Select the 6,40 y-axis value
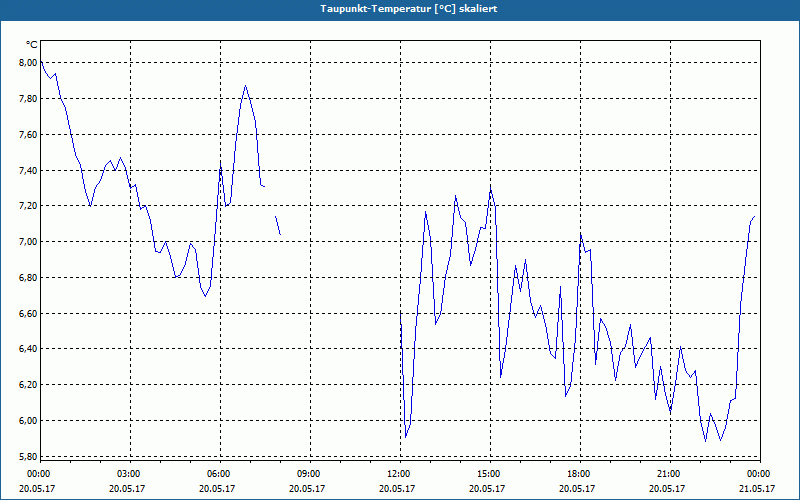 [29, 349]
